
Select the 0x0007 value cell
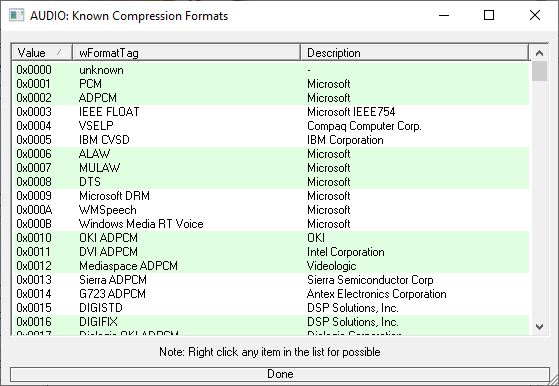pos(34,168)
